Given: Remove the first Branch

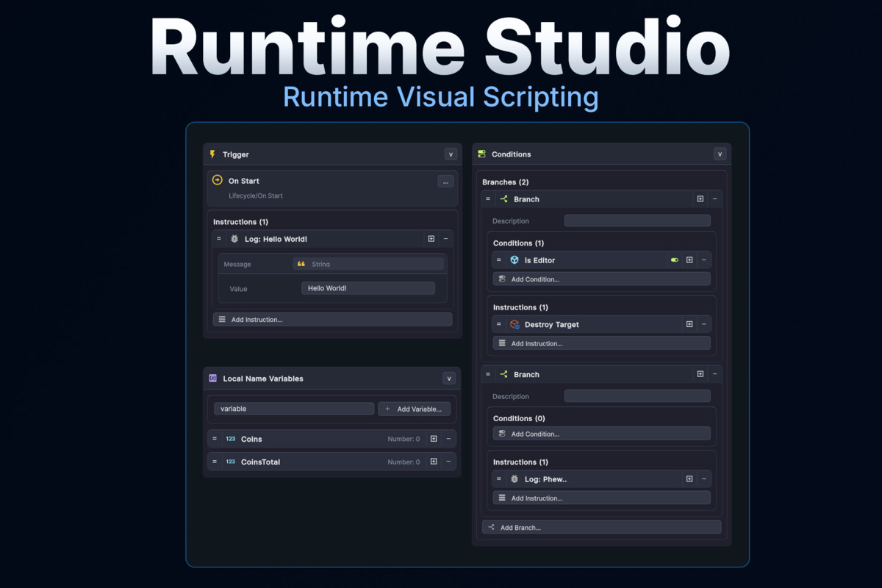Looking at the screenshot, I should coord(714,199).
